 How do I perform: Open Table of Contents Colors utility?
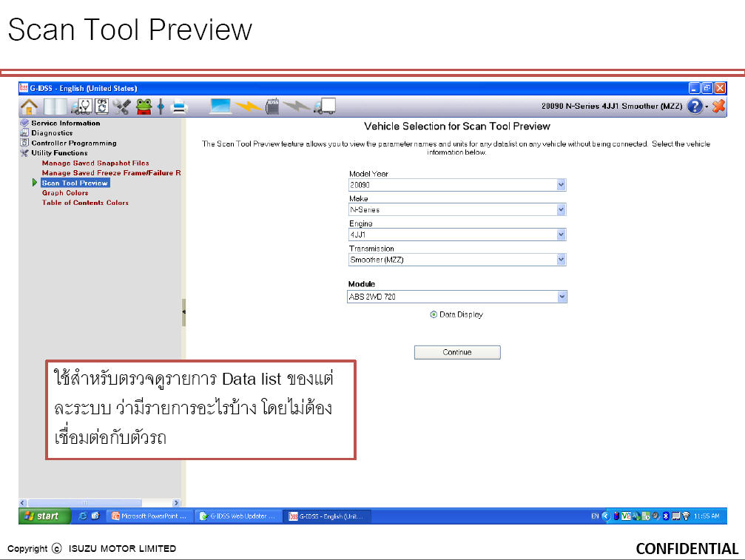[85, 203]
